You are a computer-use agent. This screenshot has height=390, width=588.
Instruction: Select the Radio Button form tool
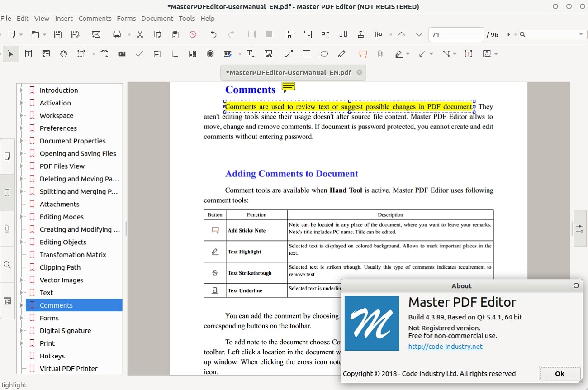click(210, 54)
